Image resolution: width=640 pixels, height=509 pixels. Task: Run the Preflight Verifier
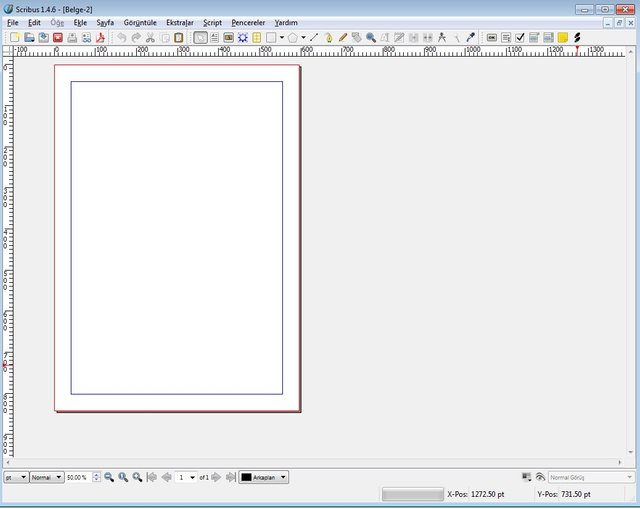tap(87, 38)
